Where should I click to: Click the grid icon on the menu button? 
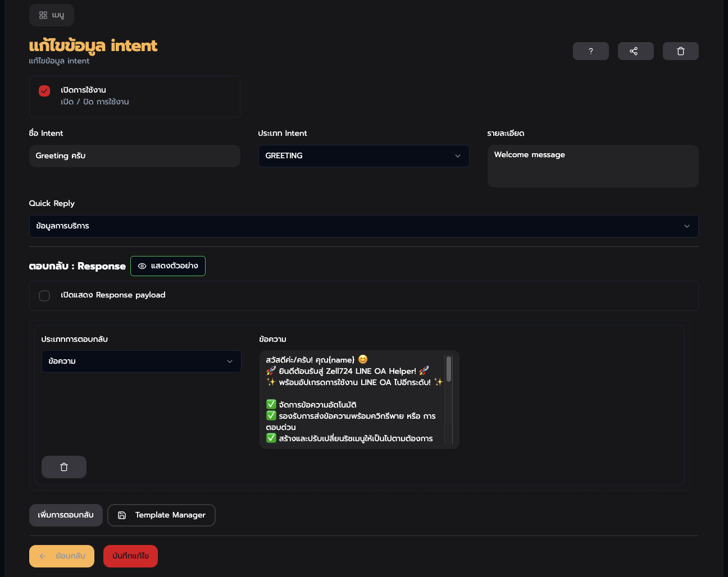43,15
